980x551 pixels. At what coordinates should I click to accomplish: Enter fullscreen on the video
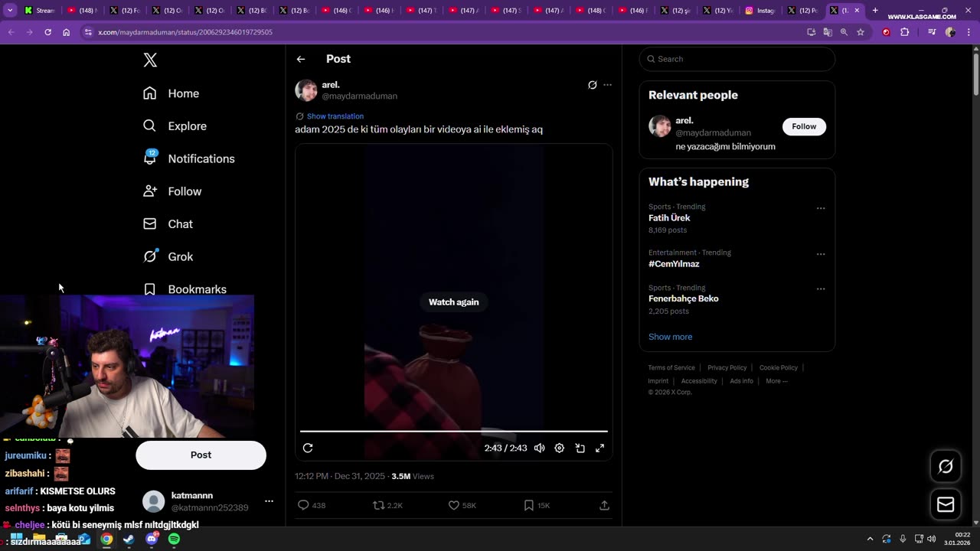(600, 448)
